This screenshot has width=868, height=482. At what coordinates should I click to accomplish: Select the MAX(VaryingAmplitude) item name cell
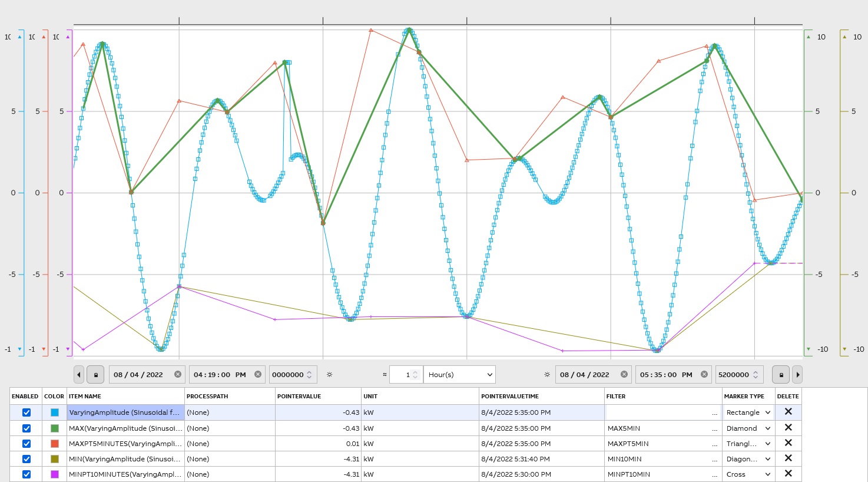(x=125, y=428)
